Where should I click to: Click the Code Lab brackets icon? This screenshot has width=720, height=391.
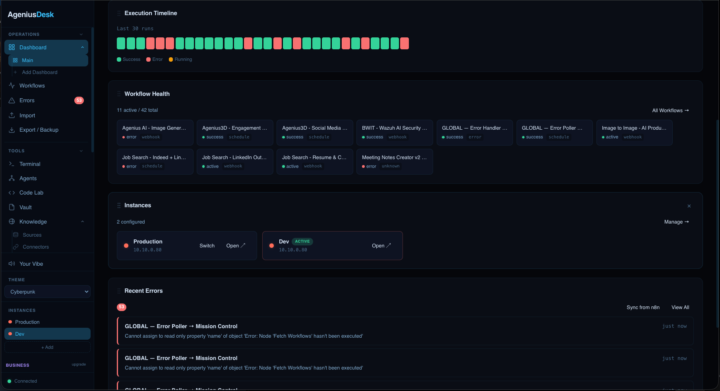click(x=12, y=193)
